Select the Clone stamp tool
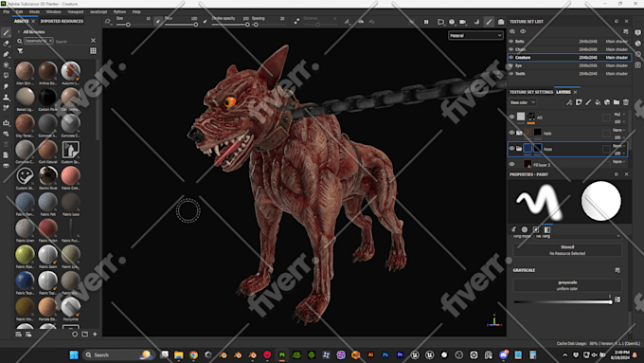The height and width of the screenshot is (363, 644). pos(6,98)
